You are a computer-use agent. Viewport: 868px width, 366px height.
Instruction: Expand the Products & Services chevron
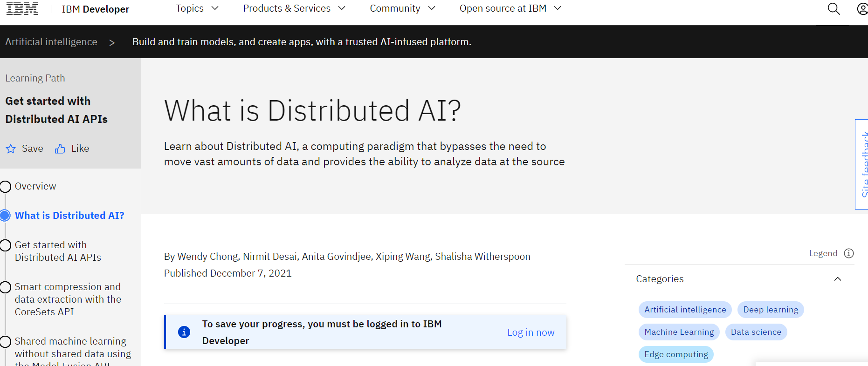click(x=342, y=8)
